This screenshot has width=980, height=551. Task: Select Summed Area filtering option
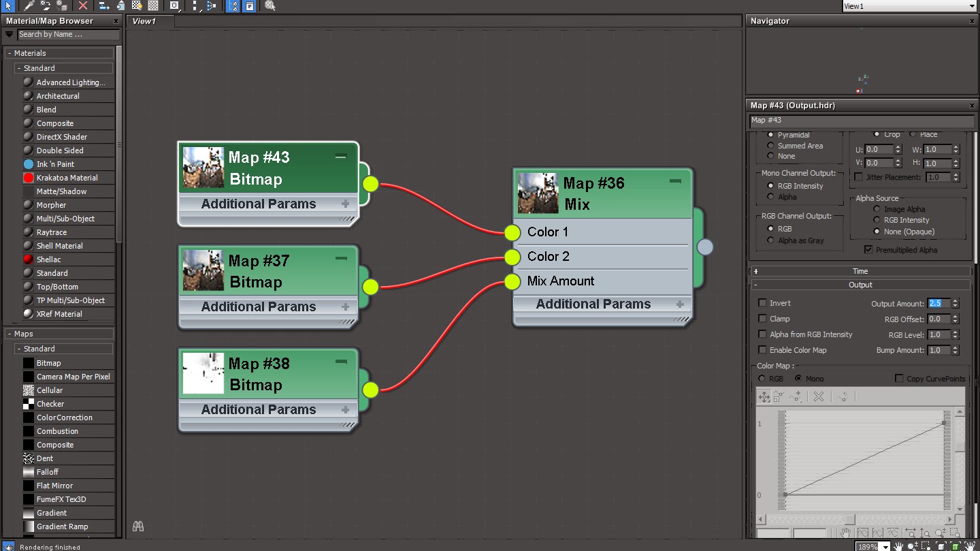[770, 146]
